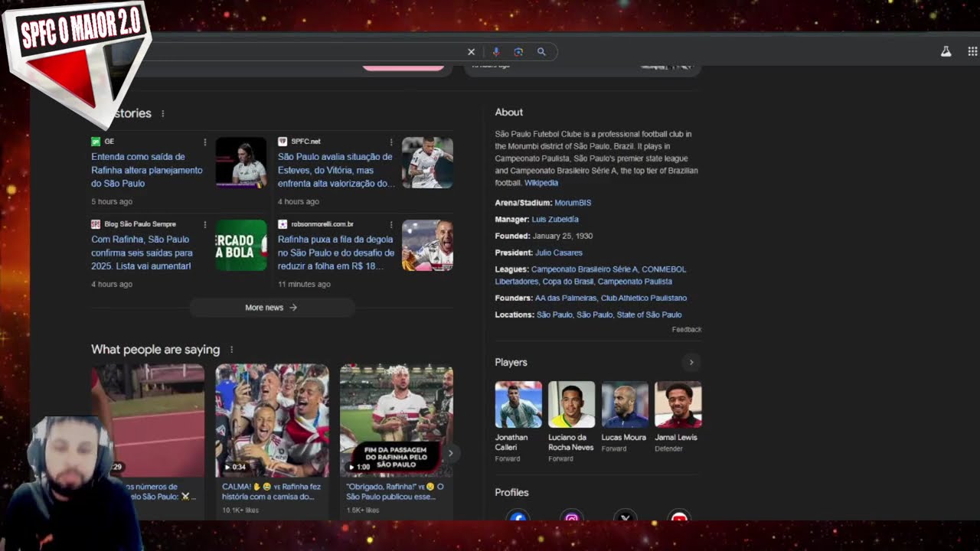Click the '11 minutes ago' timestamp
Image resolution: width=980 pixels, height=551 pixels.
pyautogui.click(x=304, y=285)
